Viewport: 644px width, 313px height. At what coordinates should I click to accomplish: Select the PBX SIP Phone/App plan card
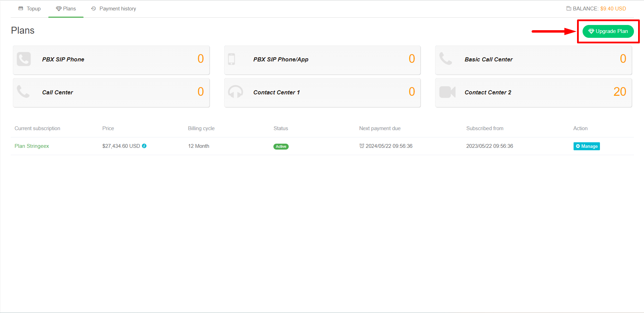(322, 60)
